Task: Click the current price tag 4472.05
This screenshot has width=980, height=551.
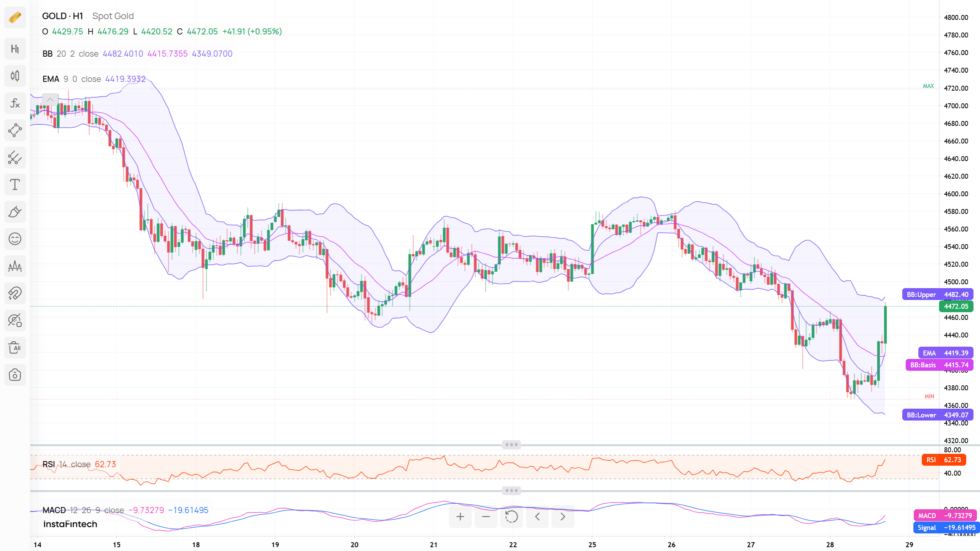Action: (x=956, y=306)
